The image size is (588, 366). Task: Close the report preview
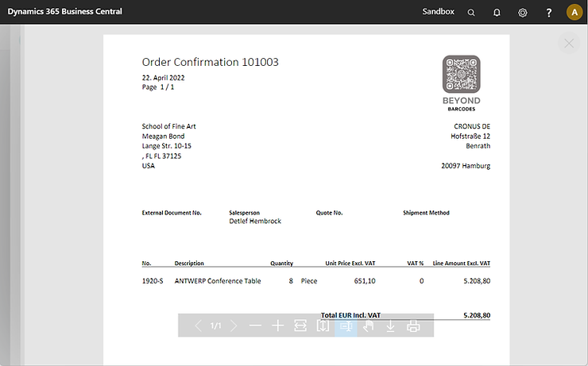(x=569, y=44)
